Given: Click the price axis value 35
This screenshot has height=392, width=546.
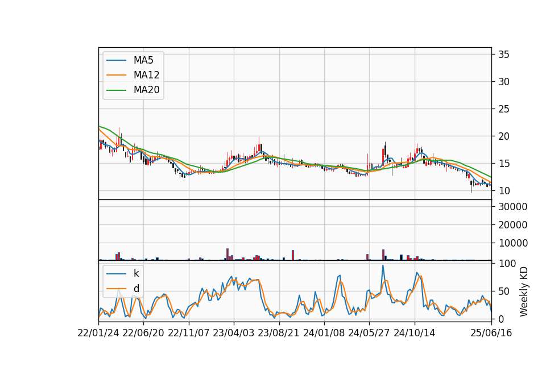Looking at the screenshot, I should click(x=503, y=55).
